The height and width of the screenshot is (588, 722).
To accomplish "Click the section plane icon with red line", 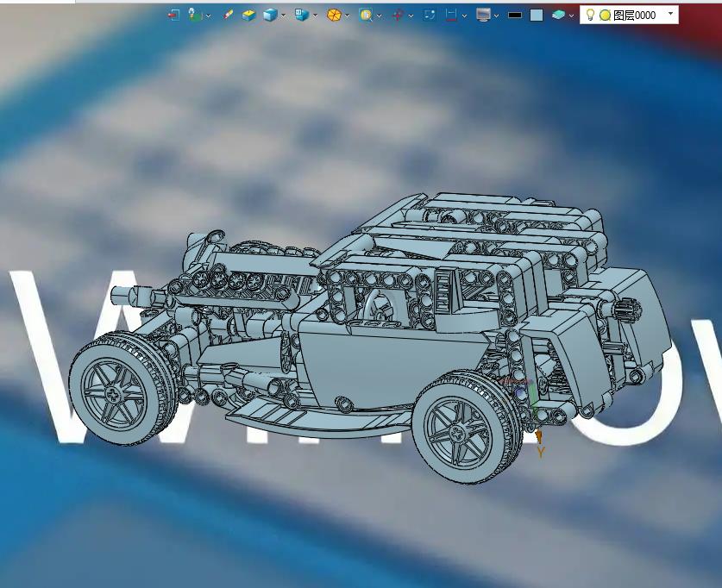I will [451, 16].
